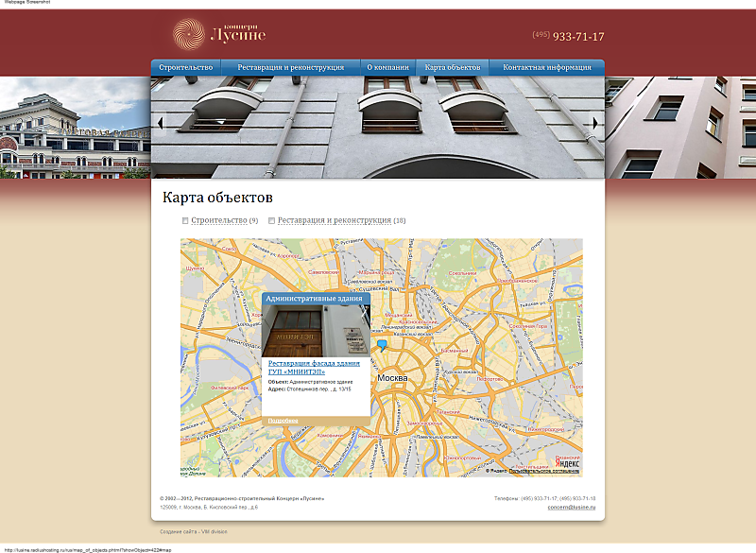Viewport: 756px width, 553px height.
Task: Open Контактная информация in the menu
Action: (x=547, y=67)
